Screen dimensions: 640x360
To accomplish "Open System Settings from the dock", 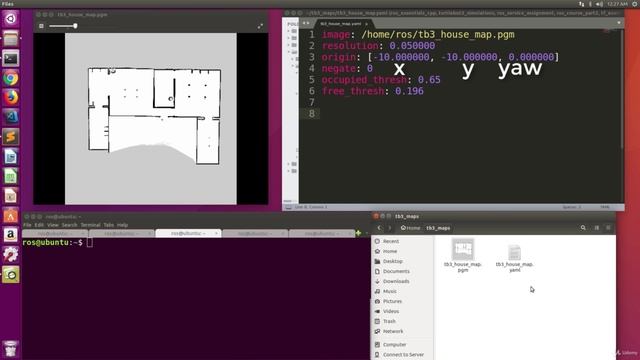I will pyautogui.click(x=11, y=255).
